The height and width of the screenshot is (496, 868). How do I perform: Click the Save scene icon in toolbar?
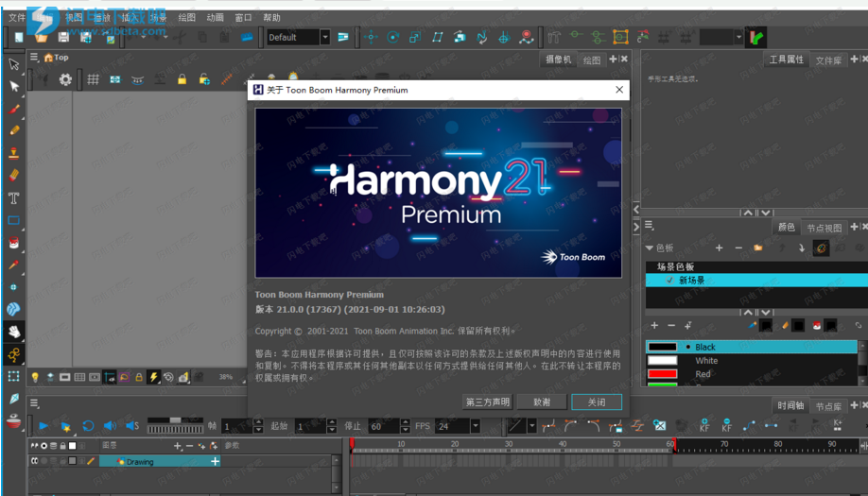[x=63, y=37]
